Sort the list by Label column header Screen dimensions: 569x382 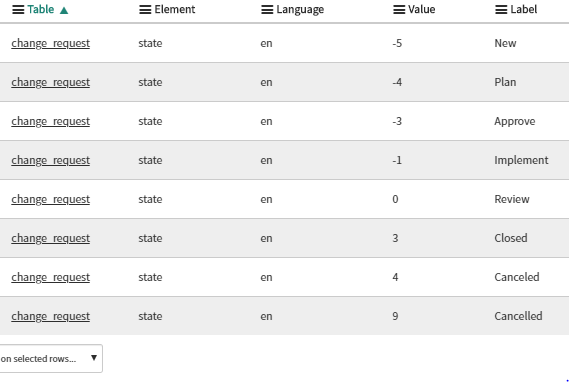coord(524,9)
